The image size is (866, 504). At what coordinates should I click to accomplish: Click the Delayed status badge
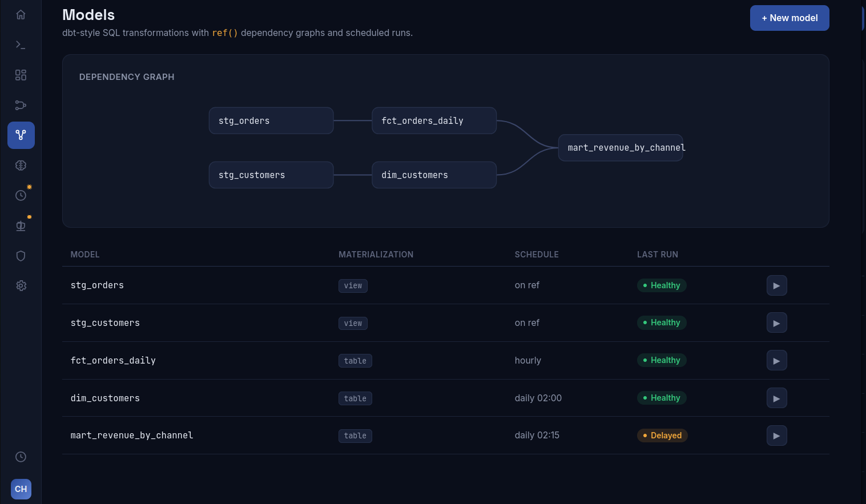[662, 436]
